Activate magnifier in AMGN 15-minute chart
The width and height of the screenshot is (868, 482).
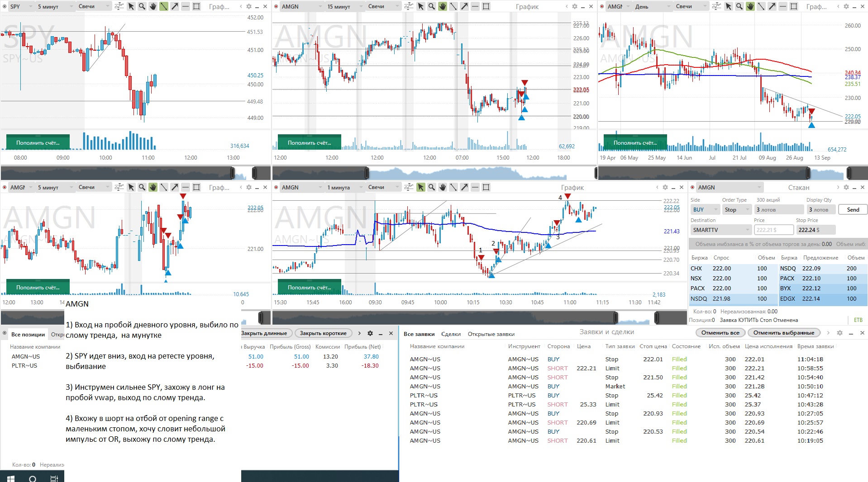point(431,6)
